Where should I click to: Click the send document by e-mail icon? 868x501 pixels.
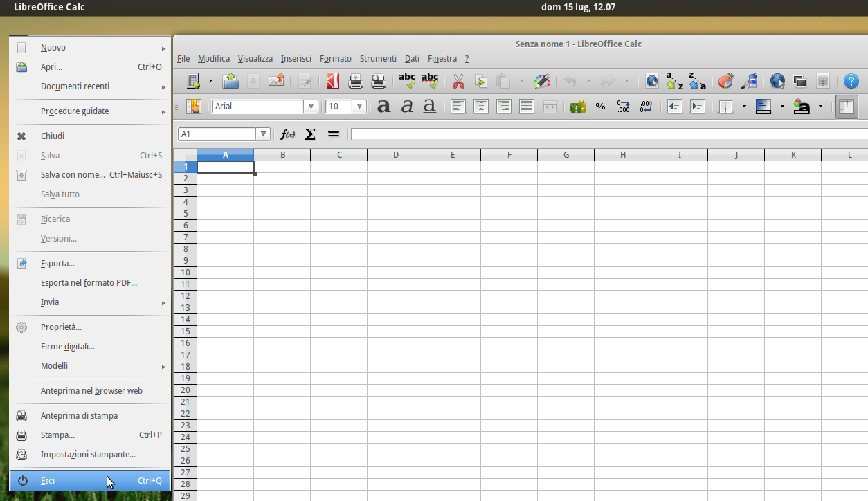(x=276, y=81)
